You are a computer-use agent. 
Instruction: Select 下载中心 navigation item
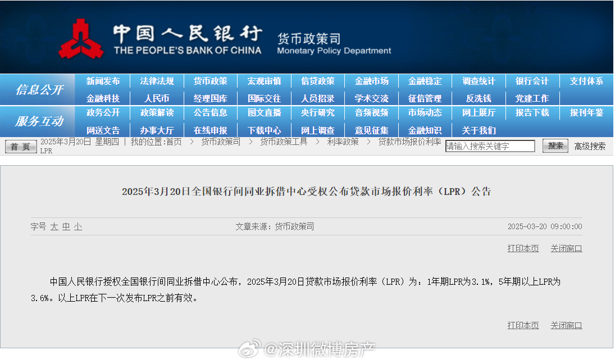coord(264,130)
